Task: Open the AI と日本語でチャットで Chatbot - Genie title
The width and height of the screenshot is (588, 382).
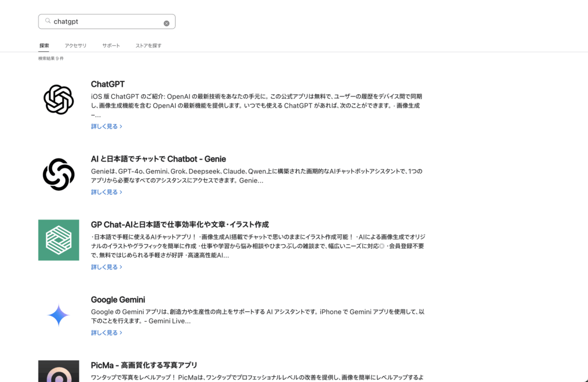Action: [158, 159]
